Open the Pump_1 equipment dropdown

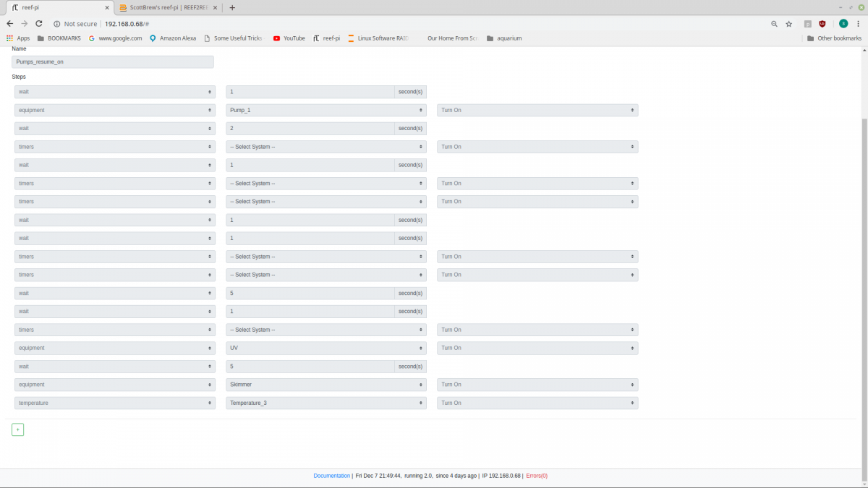326,111
